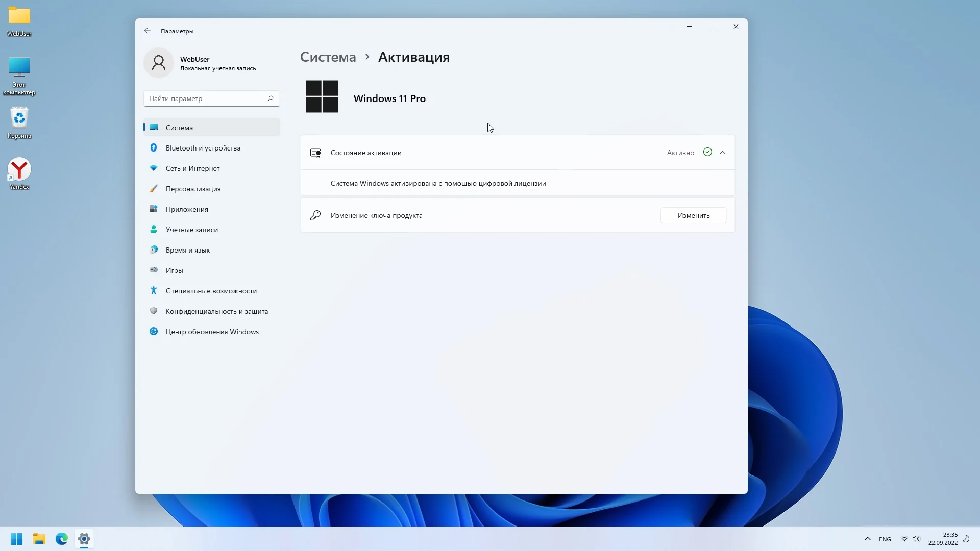Image resolution: width=980 pixels, height=551 pixels.
Task: Show hidden tray icons chevron
Action: click(x=868, y=539)
